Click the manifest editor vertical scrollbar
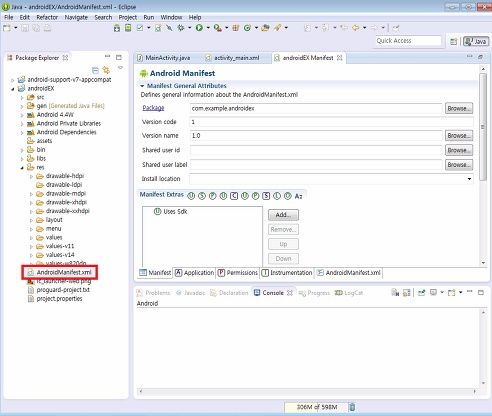 tap(483, 127)
